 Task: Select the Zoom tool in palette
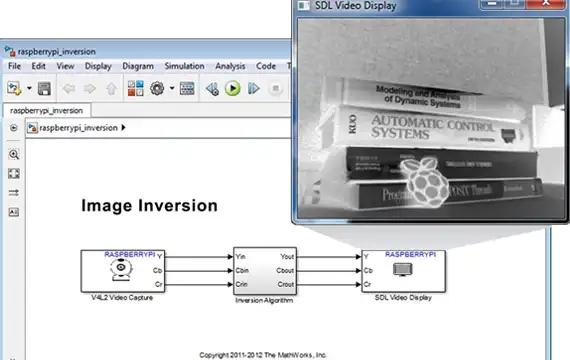pos(14,154)
